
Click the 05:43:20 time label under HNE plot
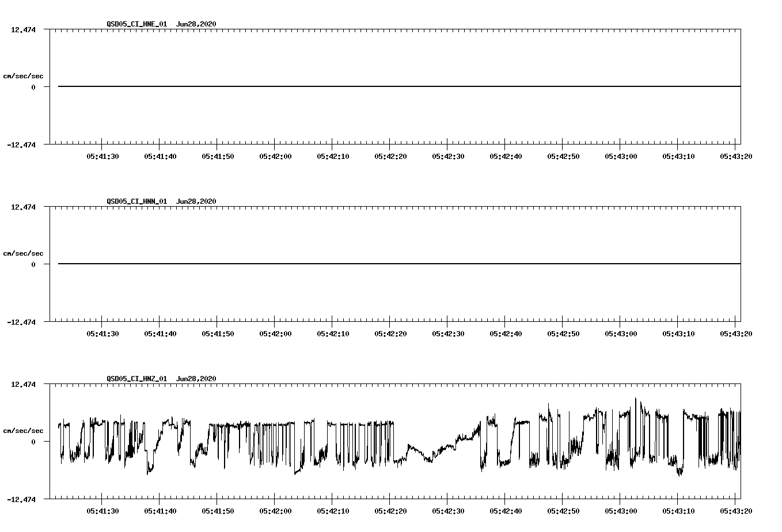(736, 156)
